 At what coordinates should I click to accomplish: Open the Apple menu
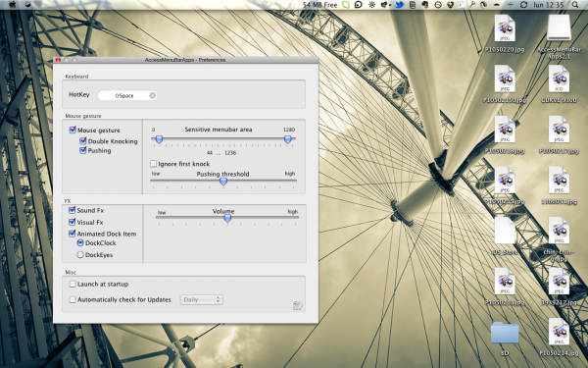13,5
